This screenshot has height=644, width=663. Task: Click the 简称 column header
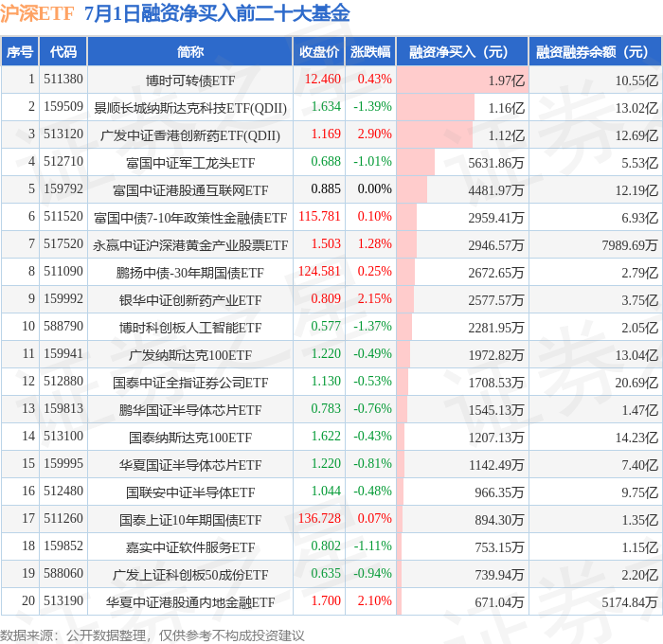click(x=190, y=51)
